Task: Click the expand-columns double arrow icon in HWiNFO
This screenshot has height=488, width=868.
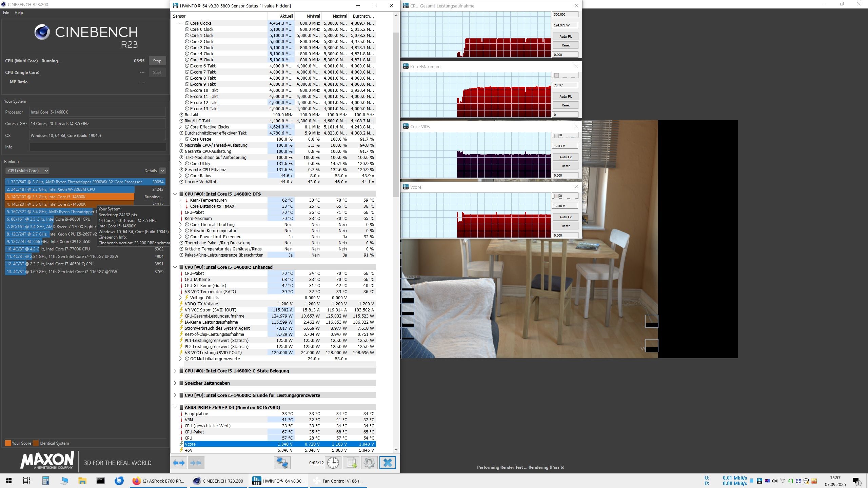Action: tap(179, 463)
